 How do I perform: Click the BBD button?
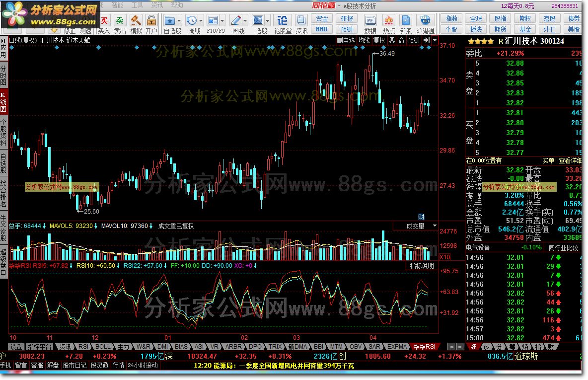322,29
